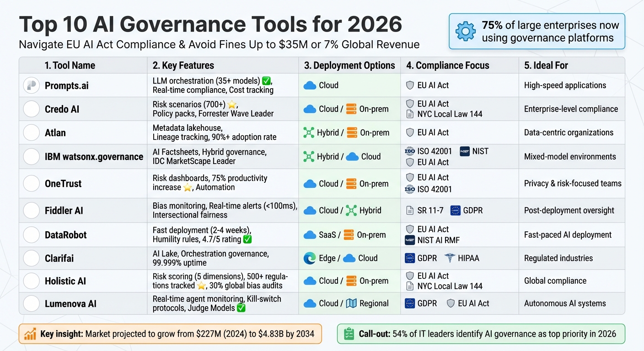The height and width of the screenshot is (351, 644).
Task: Expand the Deployment Options column header
Action: (x=349, y=65)
